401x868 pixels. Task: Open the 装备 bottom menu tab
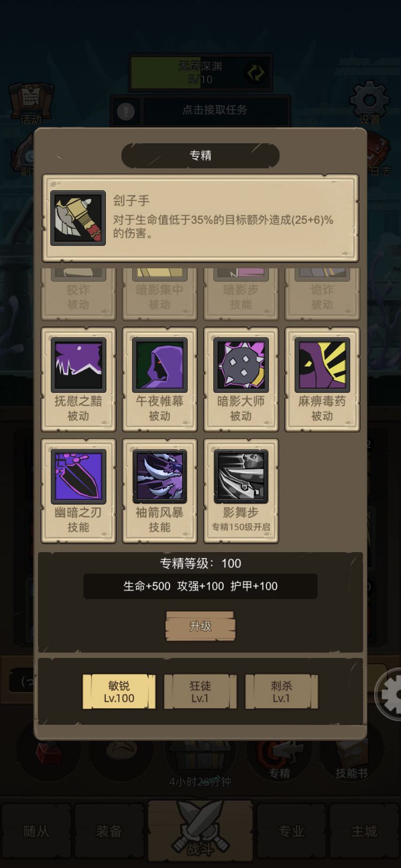pyautogui.click(x=109, y=831)
